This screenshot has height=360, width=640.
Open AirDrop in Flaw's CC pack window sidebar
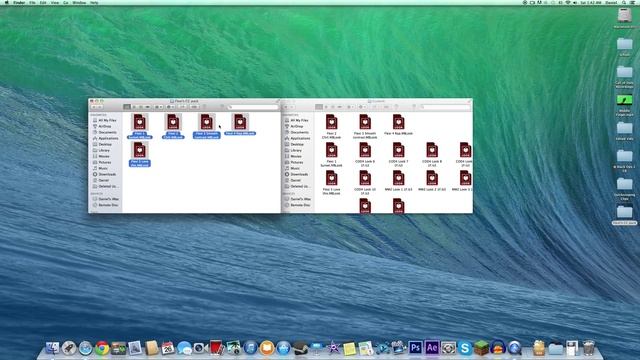(x=102, y=127)
